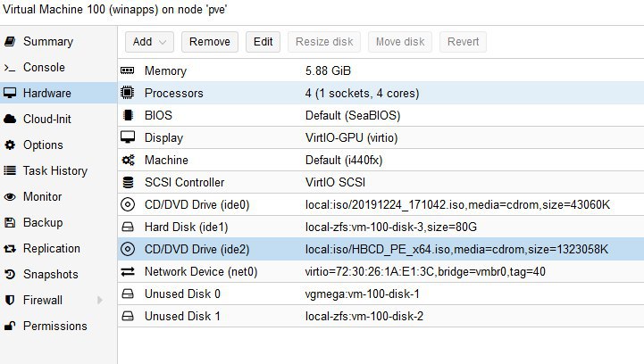Select the Network Device (net0) row

[381, 272]
